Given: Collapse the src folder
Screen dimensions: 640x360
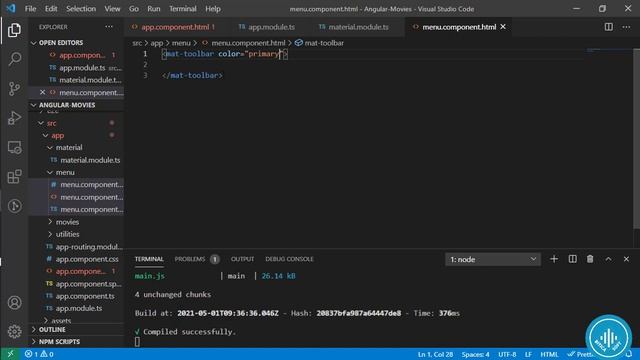Looking at the screenshot, I should (76, 123).
